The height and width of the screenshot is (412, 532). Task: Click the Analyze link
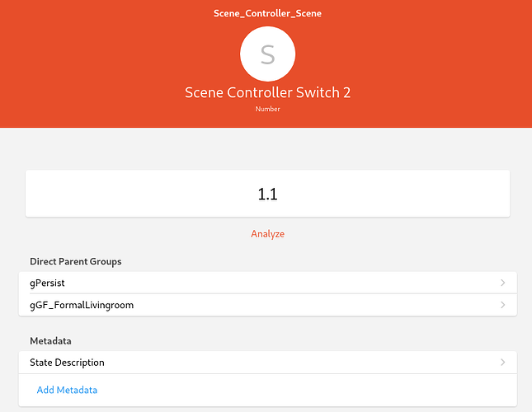[267, 234]
